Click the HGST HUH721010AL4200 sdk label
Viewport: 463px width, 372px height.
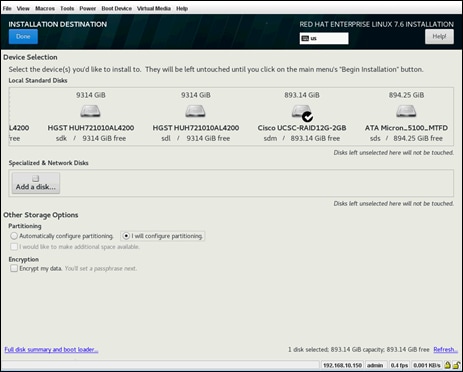(x=91, y=128)
